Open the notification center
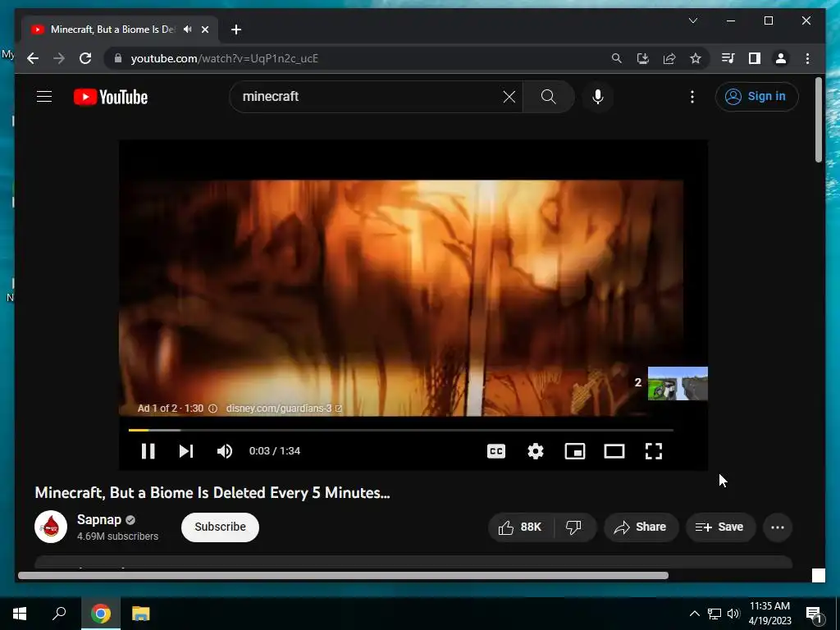840x630 pixels. 814,614
